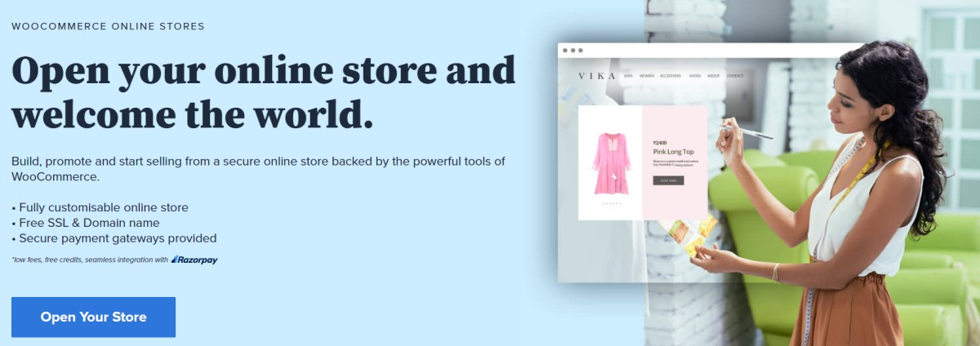Open the About menu item

click(714, 76)
